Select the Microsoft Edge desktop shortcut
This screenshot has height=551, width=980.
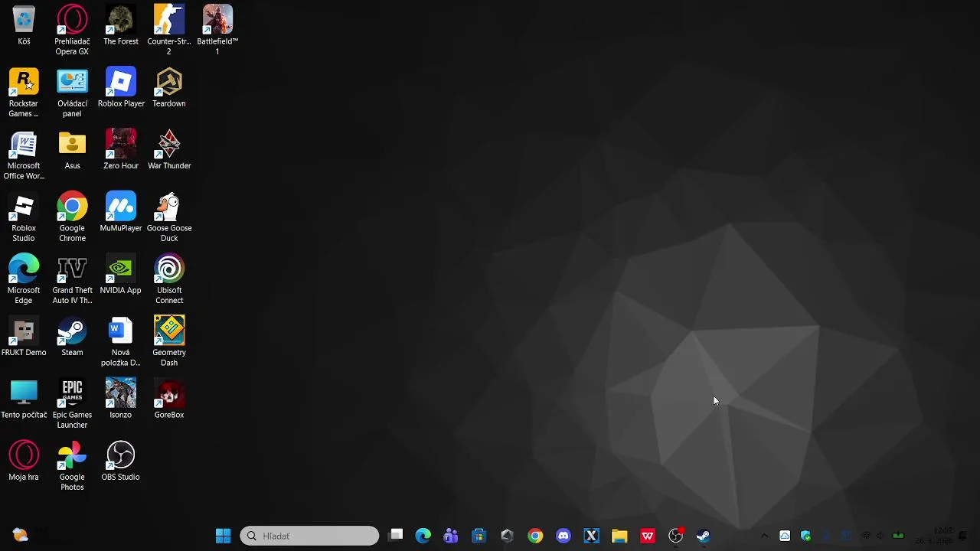click(24, 279)
